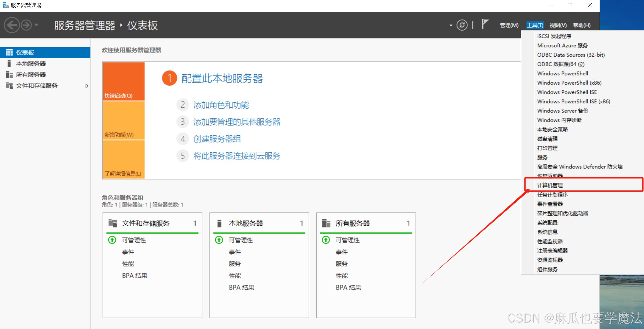Open dropdown arrow left of refresh icon

pyautogui.click(x=451, y=25)
